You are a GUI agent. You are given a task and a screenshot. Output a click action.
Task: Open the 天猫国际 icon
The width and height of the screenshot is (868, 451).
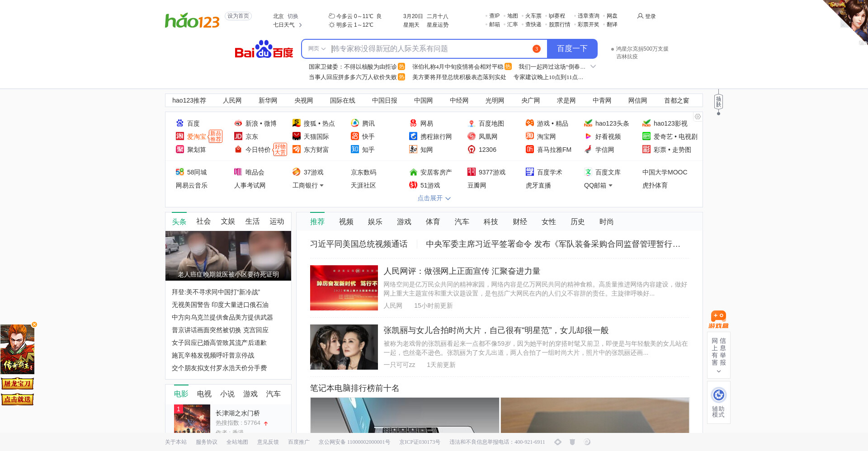coord(297,136)
